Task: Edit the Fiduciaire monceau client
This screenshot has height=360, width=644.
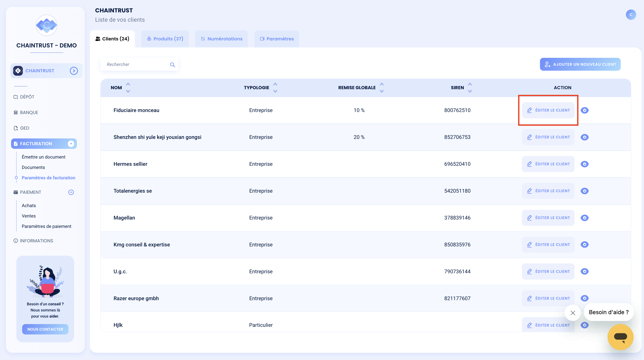Action: [548, 110]
